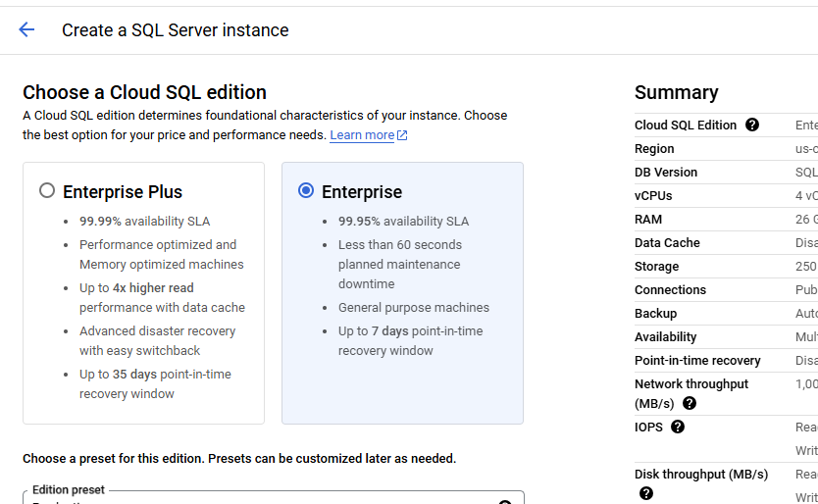The image size is (818, 504).
Task: Click the '99.95% availability SLA' text
Action: coord(403,222)
